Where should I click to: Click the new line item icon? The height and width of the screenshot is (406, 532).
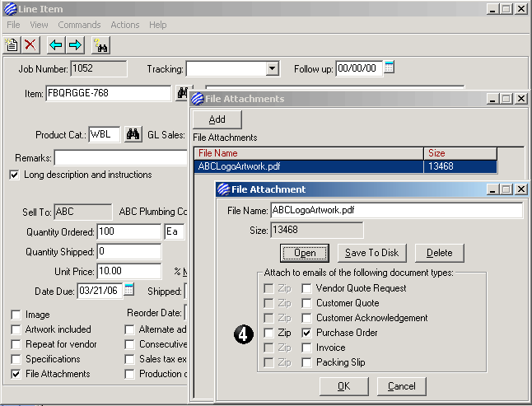[12, 44]
